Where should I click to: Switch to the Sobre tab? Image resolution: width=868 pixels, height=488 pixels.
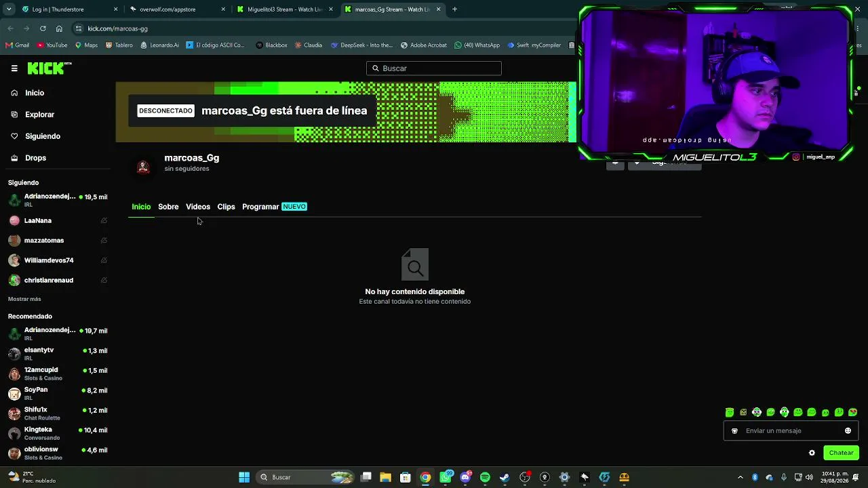168,207
